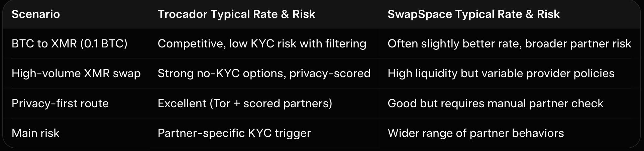Click the SwapSpace Typical Rate & Risk header
644x151 pixels.
coord(473,14)
